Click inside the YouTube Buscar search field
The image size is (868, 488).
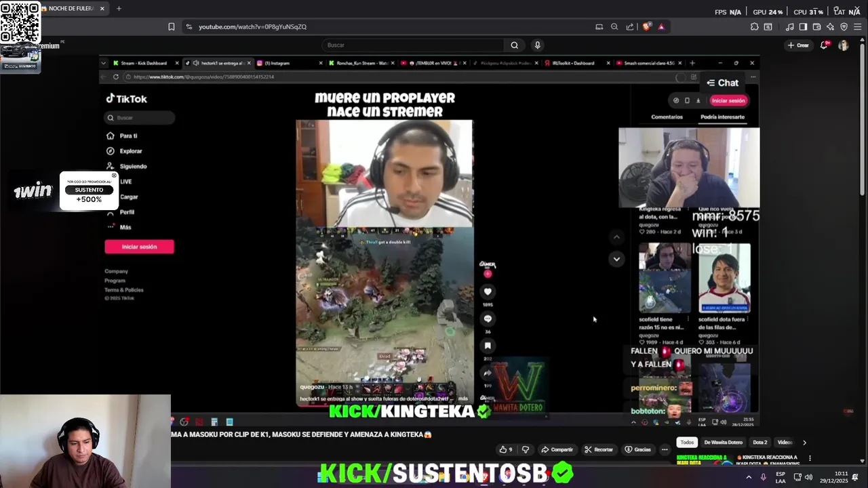coord(412,45)
